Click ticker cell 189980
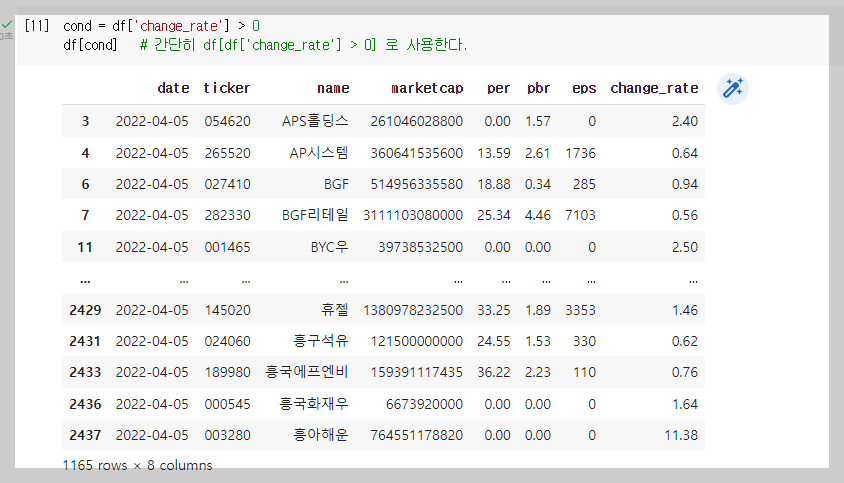The height and width of the screenshot is (483, 844). pos(227,372)
